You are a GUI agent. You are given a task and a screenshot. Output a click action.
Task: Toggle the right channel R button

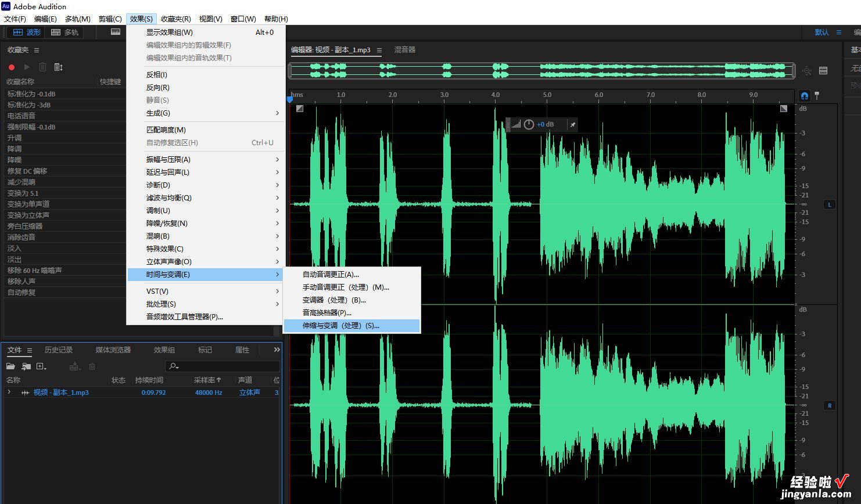(x=829, y=405)
